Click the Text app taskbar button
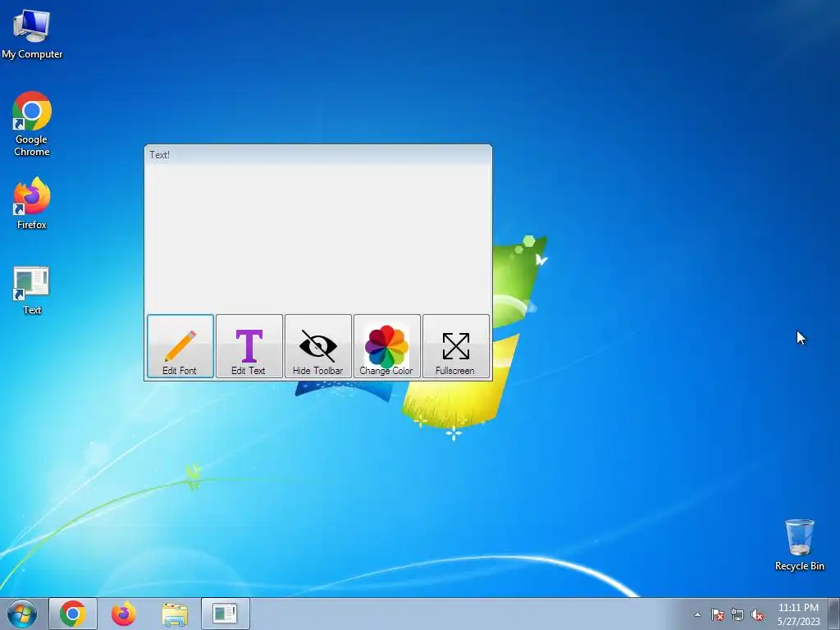The height and width of the screenshot is (630, 840). tap(226, 614)
